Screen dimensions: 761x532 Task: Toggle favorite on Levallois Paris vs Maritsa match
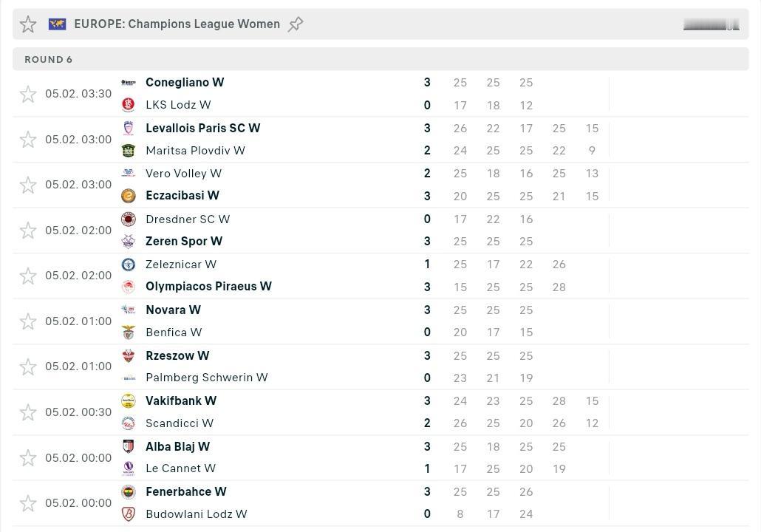28,140
